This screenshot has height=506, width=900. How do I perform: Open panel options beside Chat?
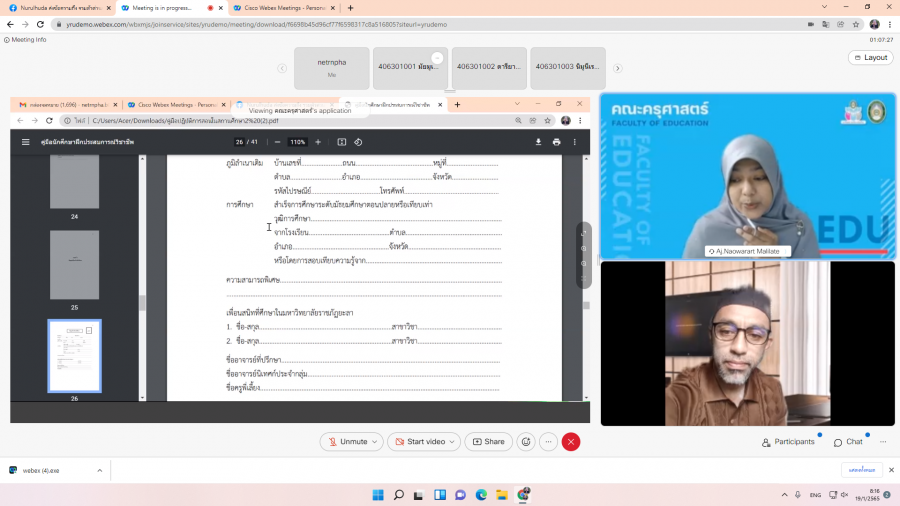883,442
